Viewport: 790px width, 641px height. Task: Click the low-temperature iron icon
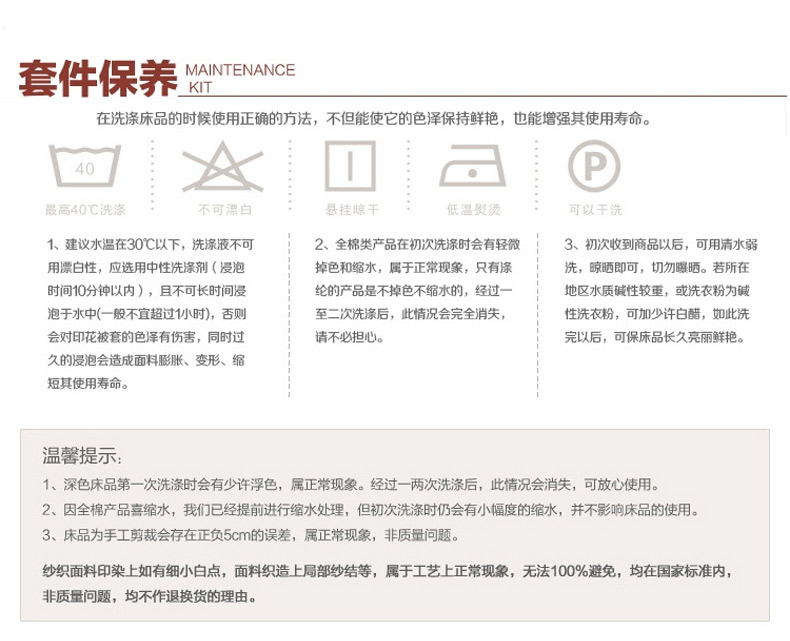(473, 166)
